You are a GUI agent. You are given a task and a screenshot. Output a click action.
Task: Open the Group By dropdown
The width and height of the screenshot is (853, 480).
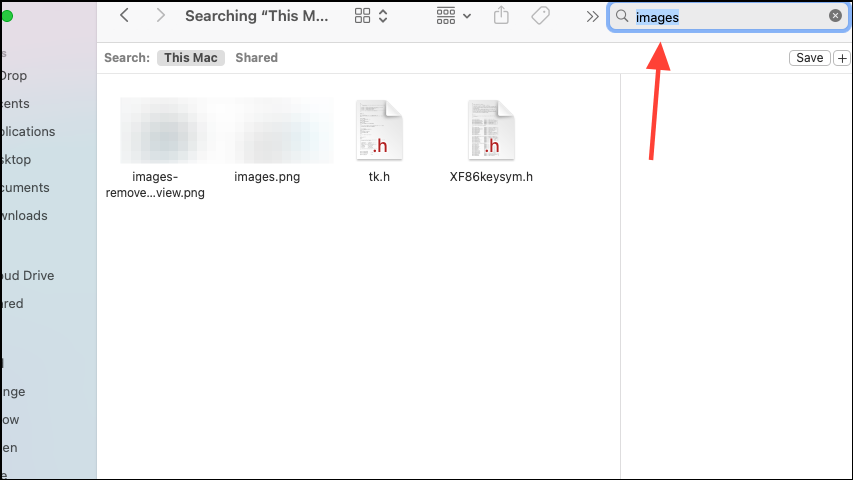(x=454, y=16)
